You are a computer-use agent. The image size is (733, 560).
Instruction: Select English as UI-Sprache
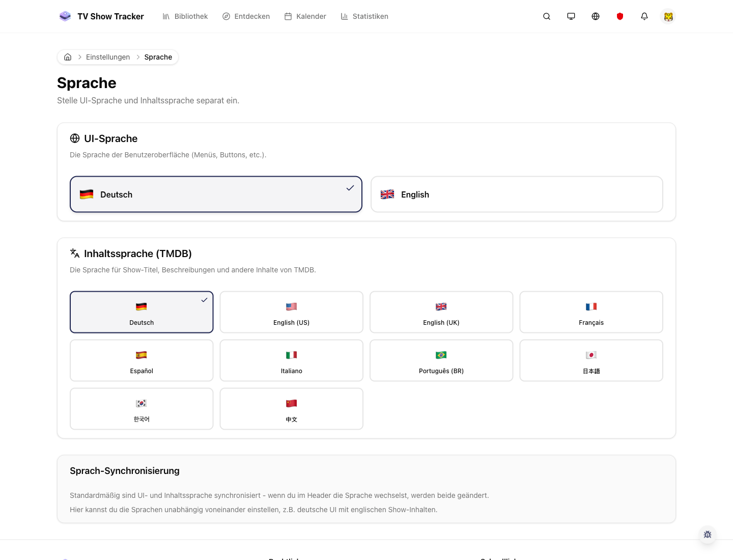pyautogui.click(x=517, y=194)
